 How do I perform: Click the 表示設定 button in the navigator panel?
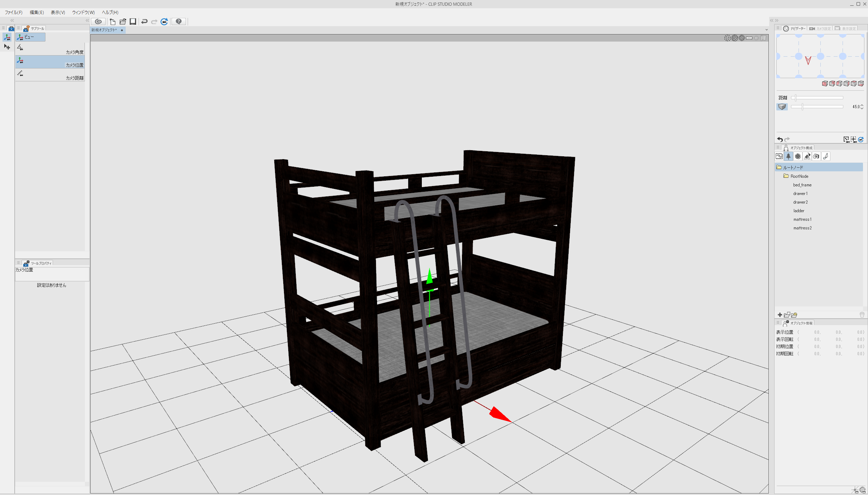[847, 28]
